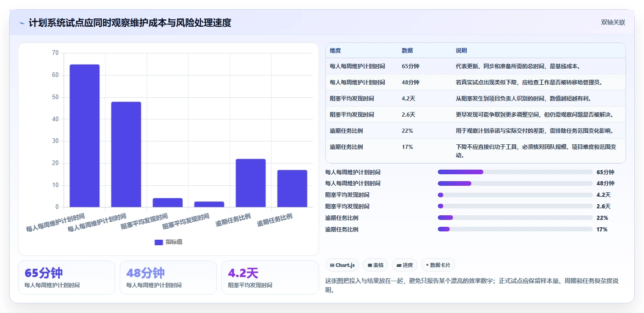The height and width of the screenshot is (313, 644).
Task: Click the description starting 从阻塞发生到项目负责人
Action: [523, 99]
